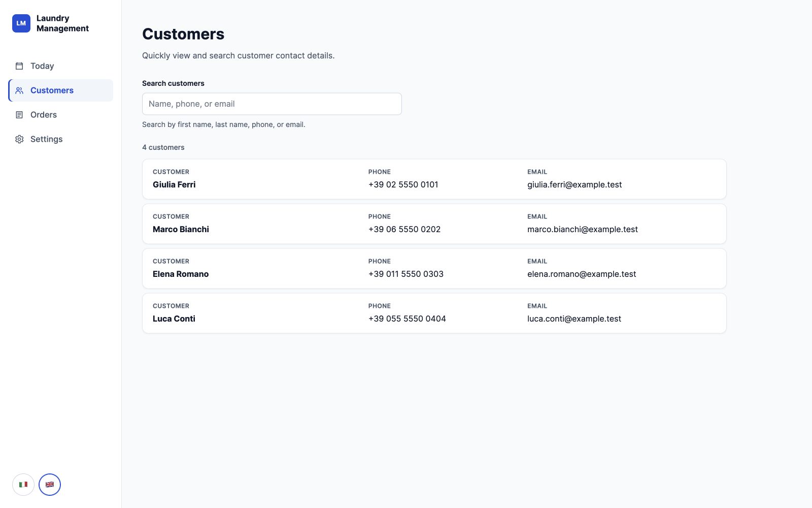Screen dimensions: 812x508
Task: Go to the Orders section
Action: point(61,115)
